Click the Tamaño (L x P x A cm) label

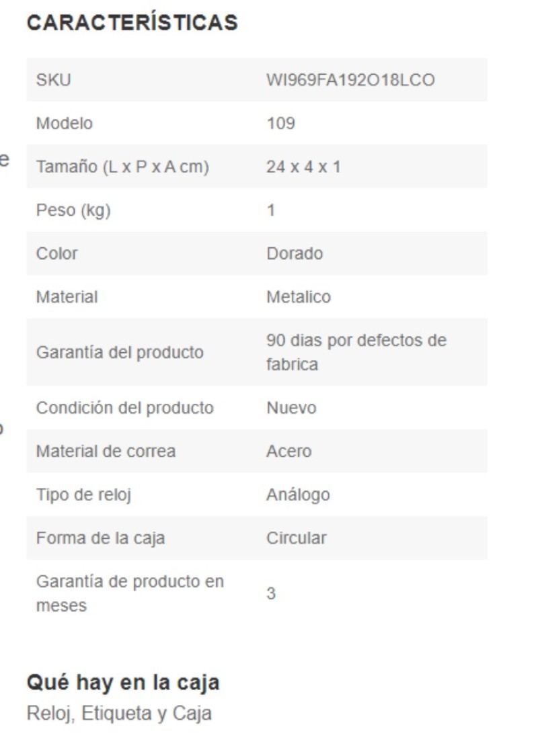coord(122,167)
